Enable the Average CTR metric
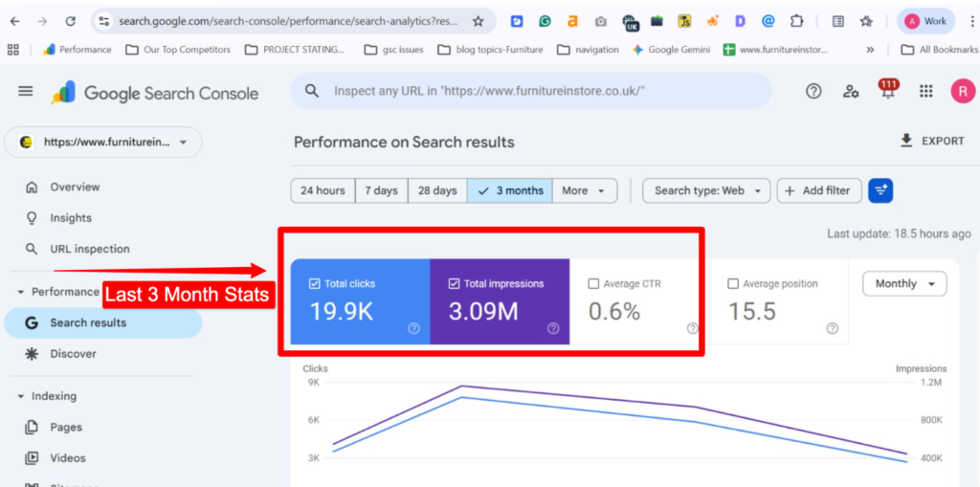 coord(593,284)
